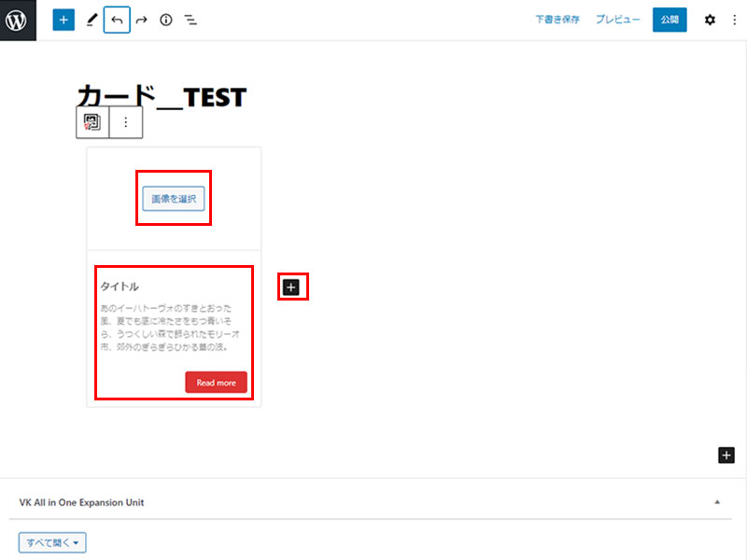Screen dimensions: 747x560
Task: Select the pencil Tools icon
Action: point(92,20)
